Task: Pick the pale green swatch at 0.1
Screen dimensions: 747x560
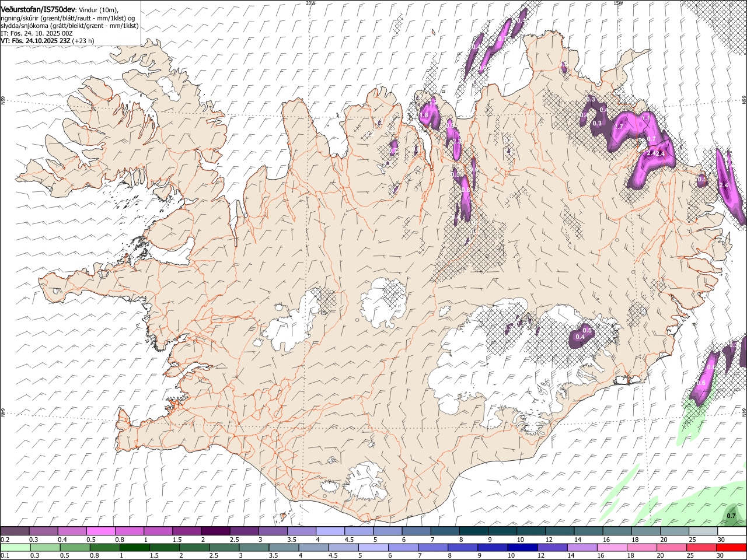Action: click(x=15, y=548)
